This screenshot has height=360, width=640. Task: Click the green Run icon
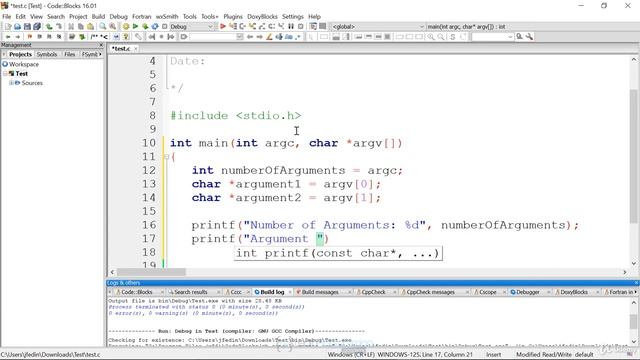click(x=136, y=27)
